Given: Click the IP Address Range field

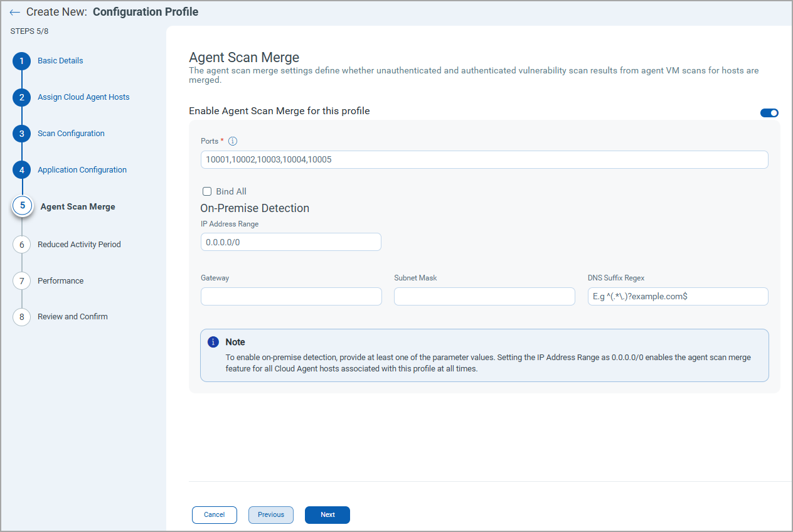Looking at the screenshot, I should pyautogui.click(x=290, y=242).
